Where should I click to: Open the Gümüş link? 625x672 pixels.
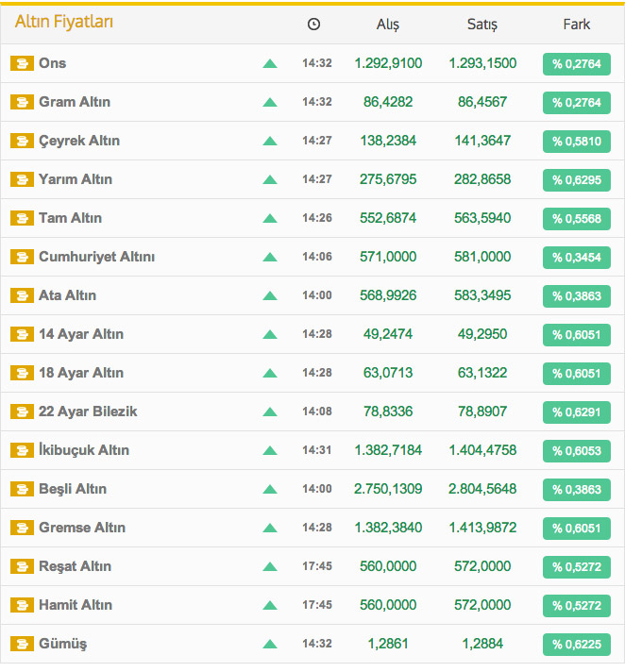click(62, 644)
